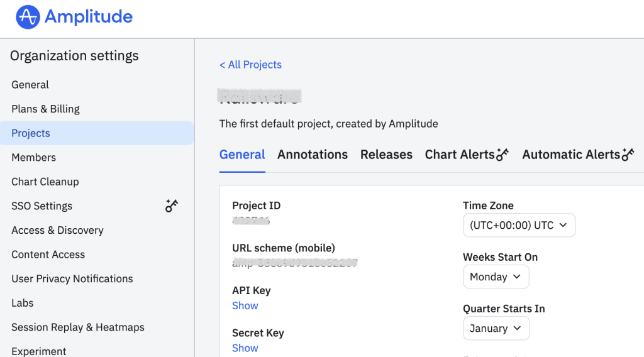Screen dimensions: 644x357
Task: Click the Organization settings heading
Action: pyautogui.click(x=74, y=56)
